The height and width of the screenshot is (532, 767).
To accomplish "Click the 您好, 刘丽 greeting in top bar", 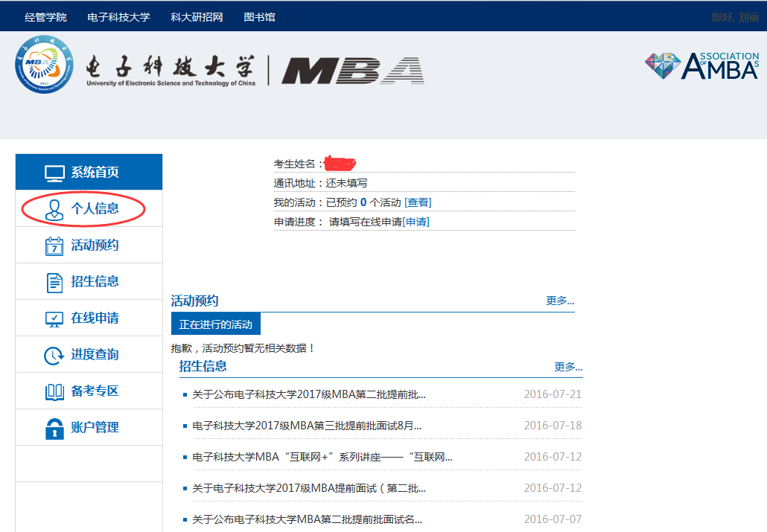I will (x=735, y=17).
